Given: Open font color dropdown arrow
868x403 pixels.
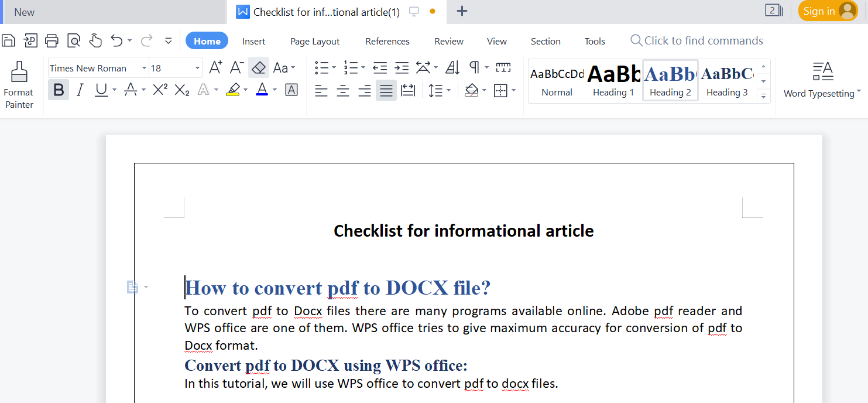Looking at the screenshot, I should pos(275,90).
